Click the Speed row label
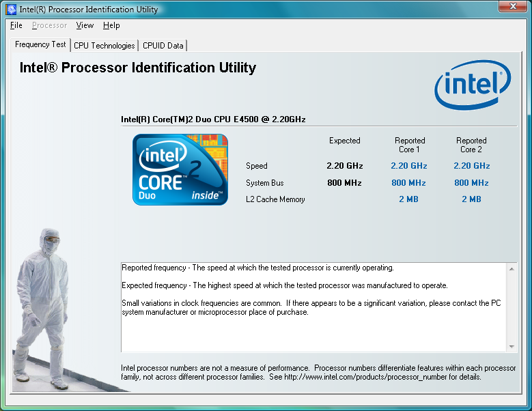 pyautogui.click(x=257, y=166)
